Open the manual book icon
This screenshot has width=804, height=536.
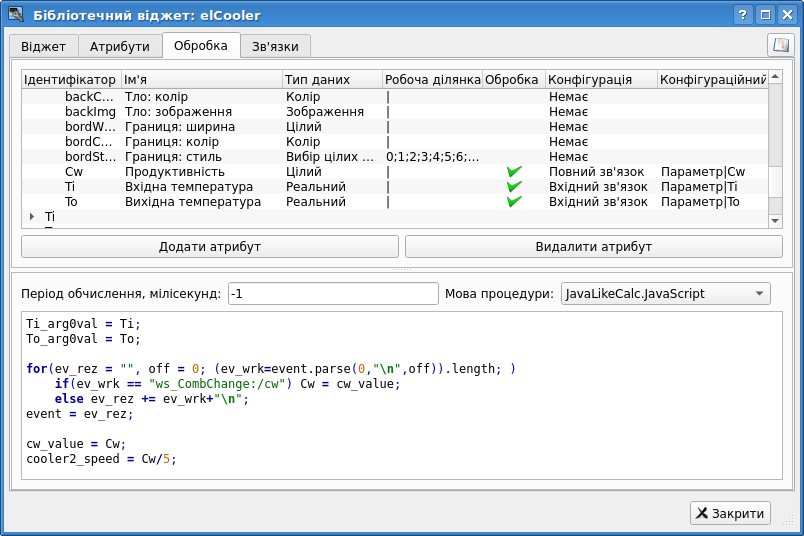780,45
